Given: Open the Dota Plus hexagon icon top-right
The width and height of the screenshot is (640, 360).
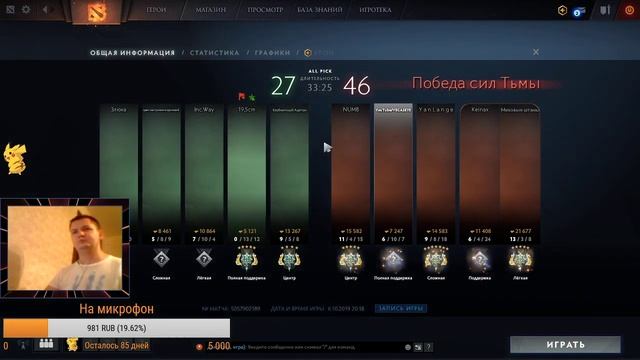Looking at the screenshot, I should pyautogui.click(x=562, y=10).
